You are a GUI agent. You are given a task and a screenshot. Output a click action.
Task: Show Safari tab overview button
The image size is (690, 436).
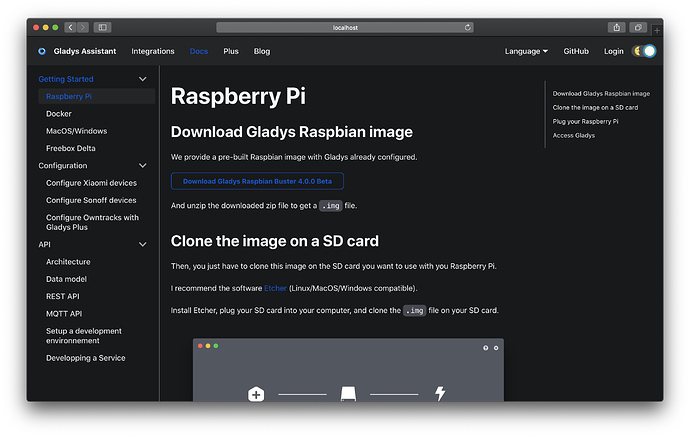click(638, 27)
